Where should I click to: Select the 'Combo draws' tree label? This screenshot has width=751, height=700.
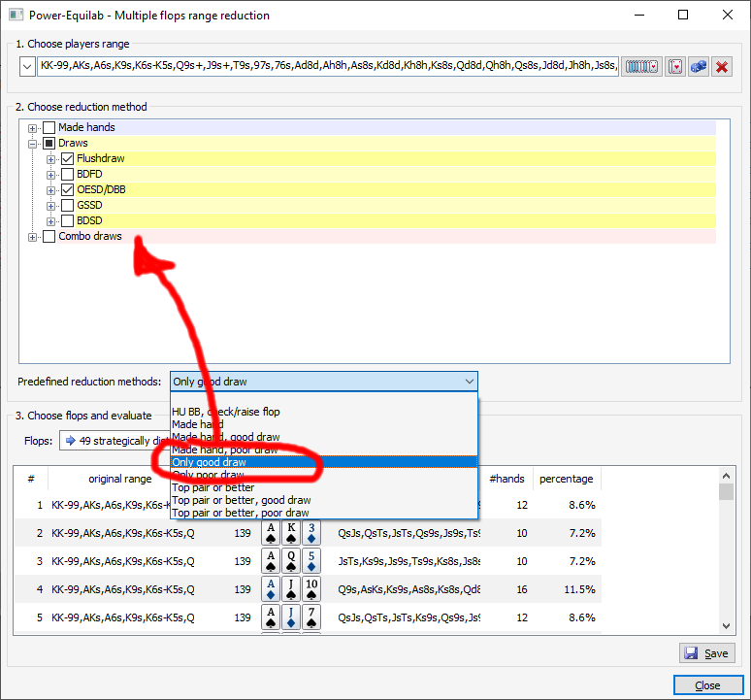tap(90, 236)
